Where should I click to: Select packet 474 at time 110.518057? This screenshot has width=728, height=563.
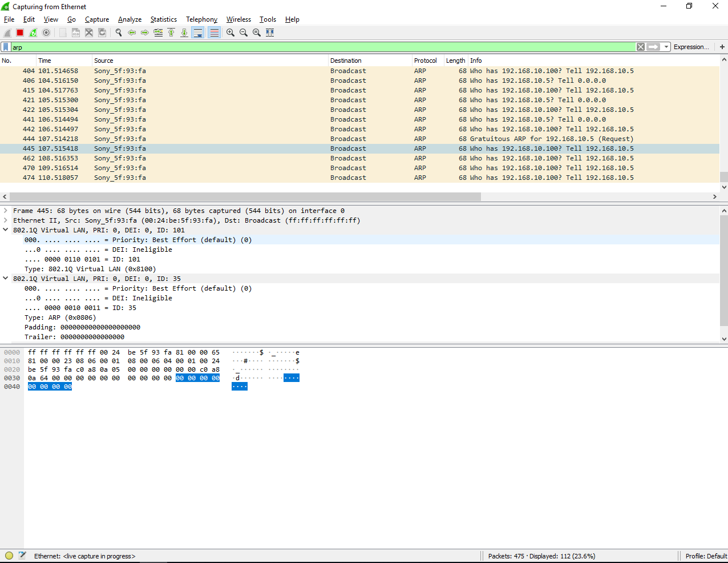(359, 178)
